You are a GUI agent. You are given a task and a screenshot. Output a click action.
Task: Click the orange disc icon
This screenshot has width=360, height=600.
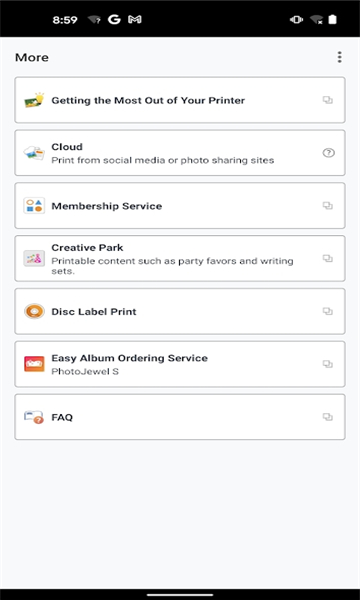coord(34,311)
